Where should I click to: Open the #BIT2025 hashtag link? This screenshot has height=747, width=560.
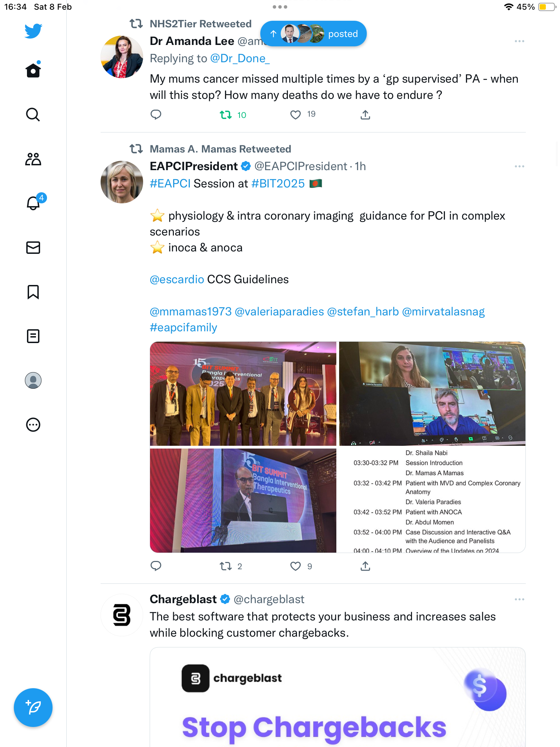tap(278, 184)
